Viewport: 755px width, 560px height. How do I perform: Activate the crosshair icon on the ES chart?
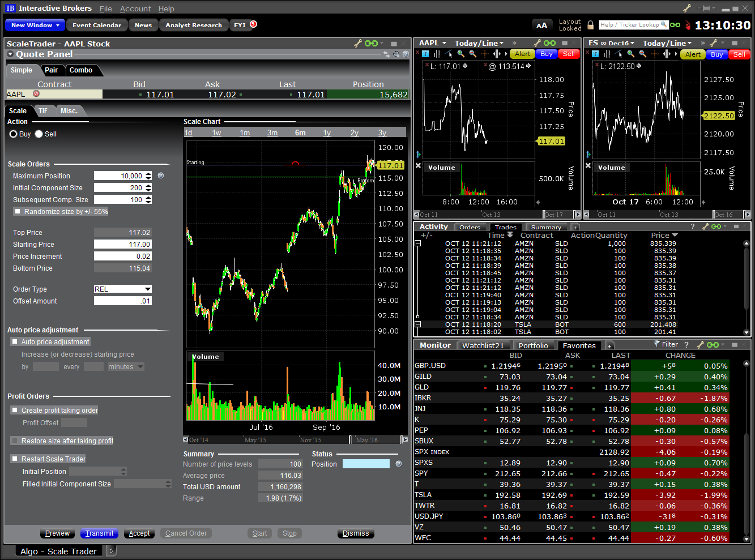[x=655, y=54]
